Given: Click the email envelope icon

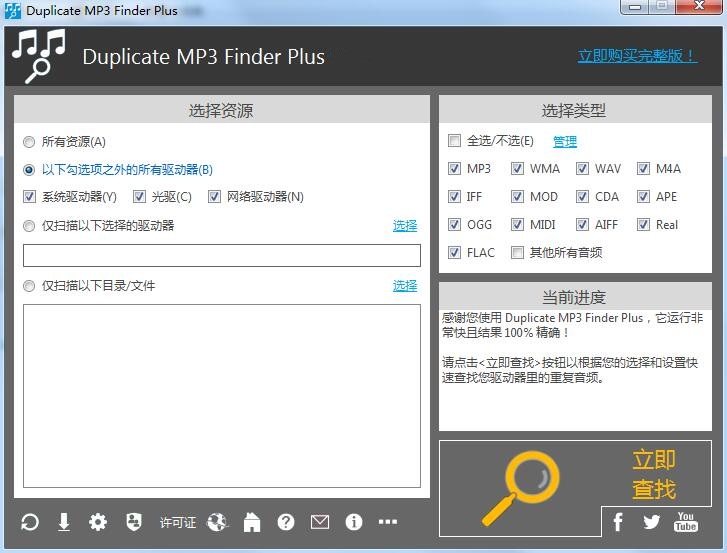Looking at the screenshot, I should (320, 522).
